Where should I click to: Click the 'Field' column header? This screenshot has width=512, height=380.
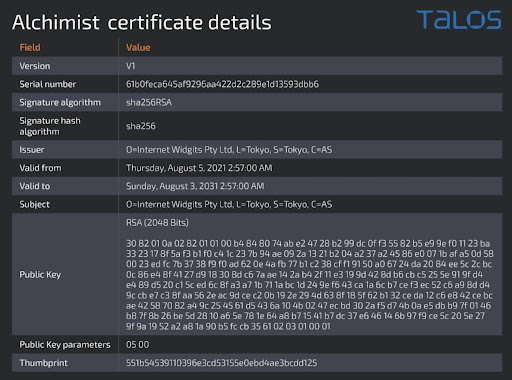coord(30,48)
